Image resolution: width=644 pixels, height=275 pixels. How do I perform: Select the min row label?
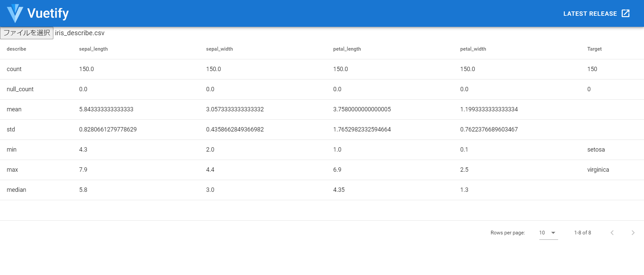(x=11, y=150)
